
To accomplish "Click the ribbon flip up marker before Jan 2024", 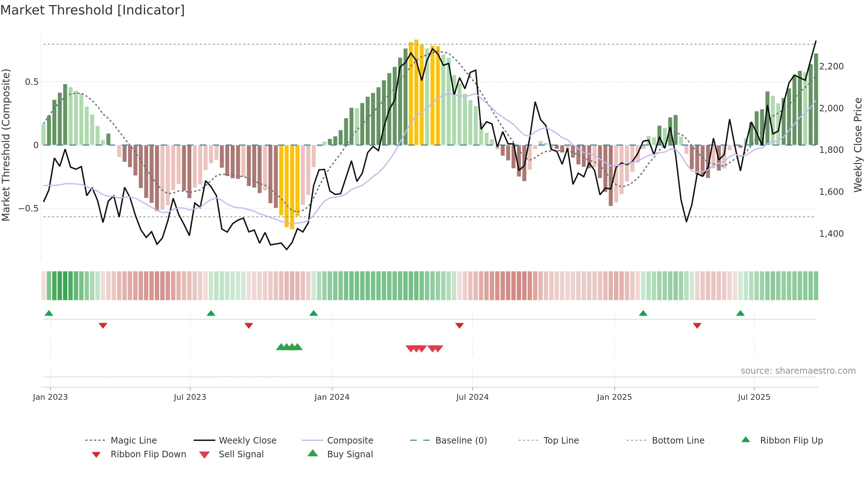I will (x=314, y=313).
